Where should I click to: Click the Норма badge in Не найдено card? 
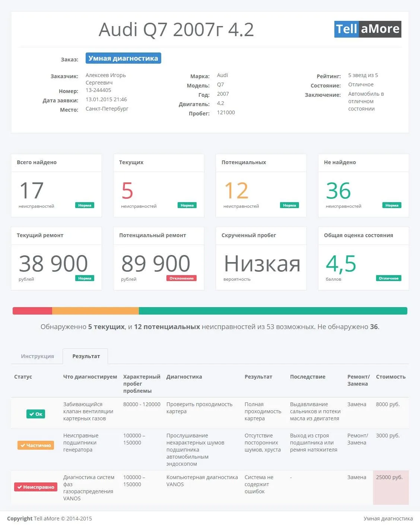392,205
